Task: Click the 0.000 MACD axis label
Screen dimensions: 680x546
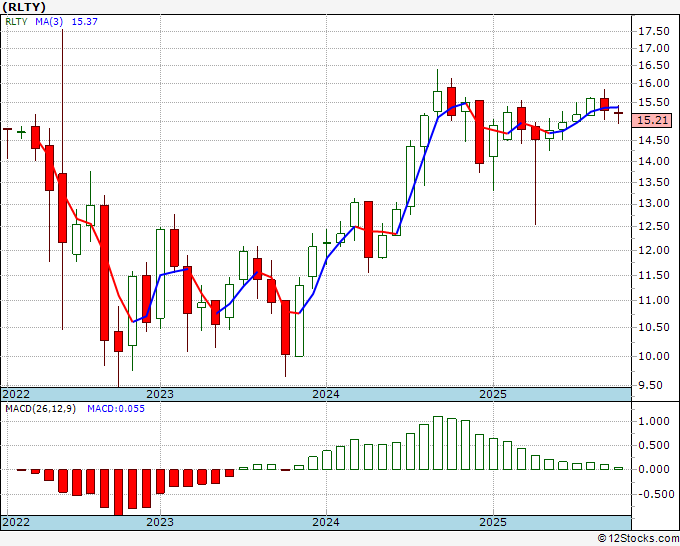Action: click(654, 469)
